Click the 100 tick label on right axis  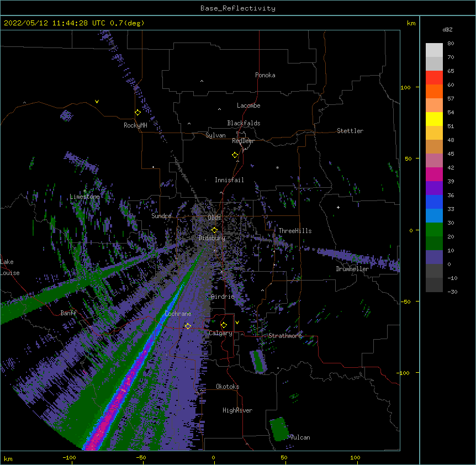click(x=405, y=87)
